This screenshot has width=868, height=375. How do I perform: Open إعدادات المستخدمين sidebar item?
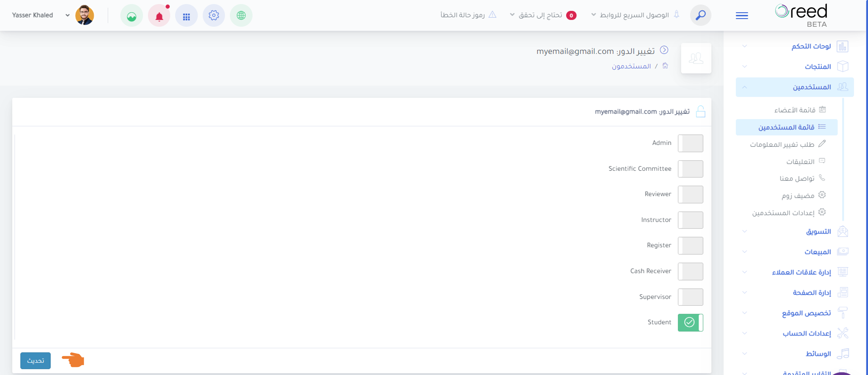pyautogui.click(x=789, y=212)
